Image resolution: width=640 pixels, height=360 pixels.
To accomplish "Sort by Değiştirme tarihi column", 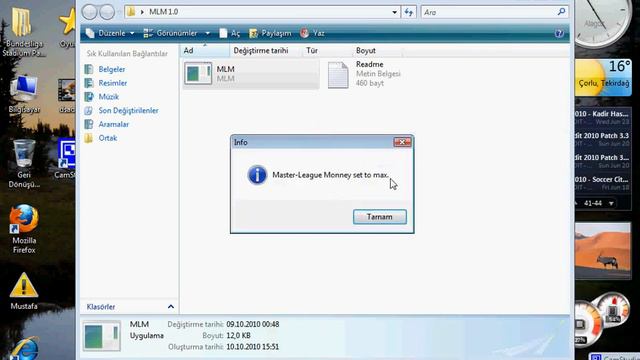I will point(266,51).
